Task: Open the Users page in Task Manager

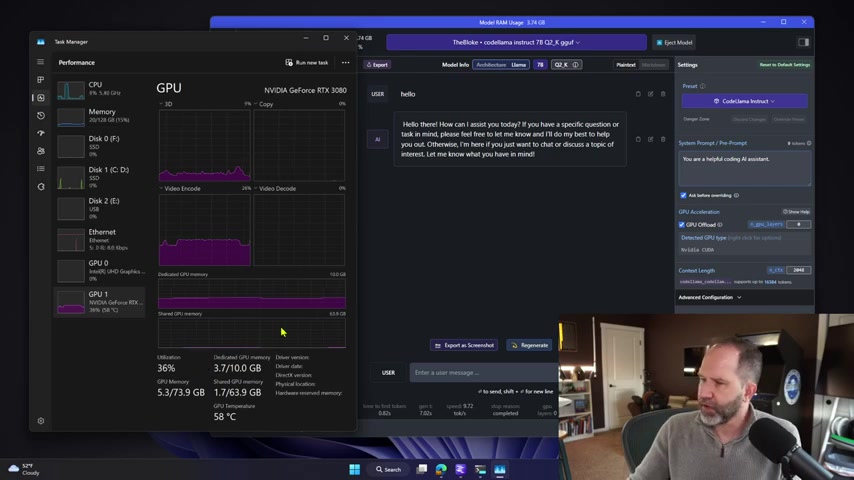Action: click(40, 151)
